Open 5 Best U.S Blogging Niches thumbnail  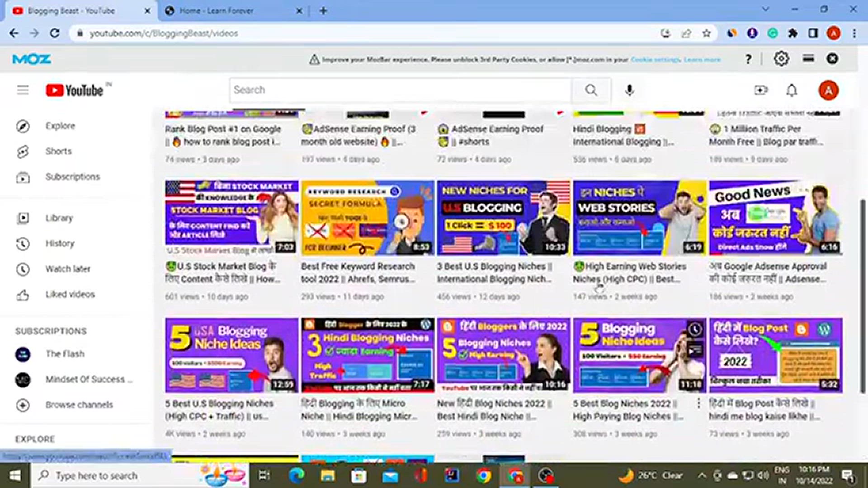point(231,355)
